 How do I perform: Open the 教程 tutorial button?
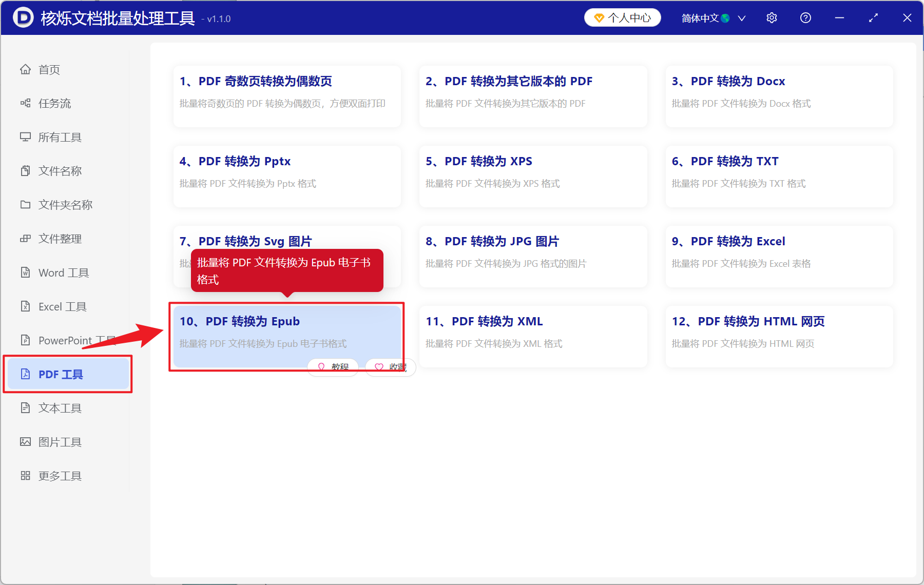333,367
